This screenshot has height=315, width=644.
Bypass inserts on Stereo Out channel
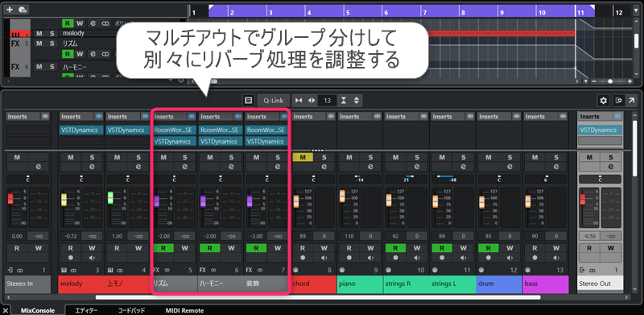point(617,117)
